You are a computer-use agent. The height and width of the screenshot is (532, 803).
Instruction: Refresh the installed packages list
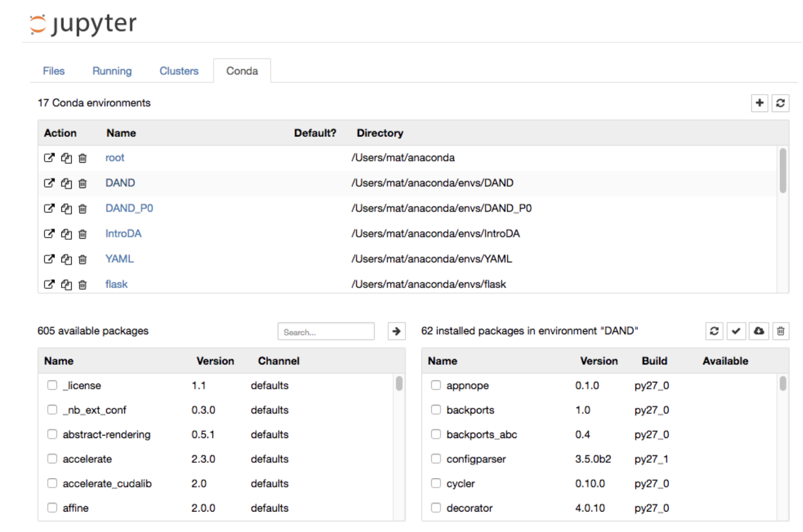(x=714, y=331)
